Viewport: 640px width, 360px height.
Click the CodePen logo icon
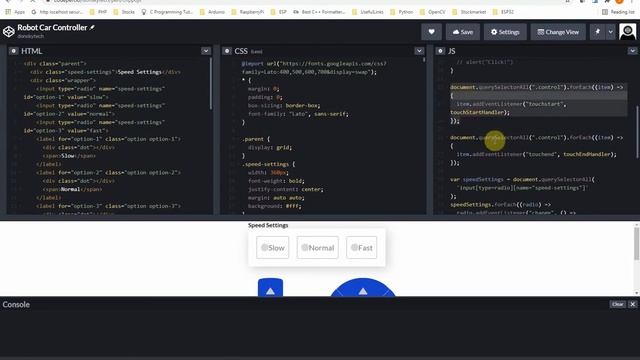tap(9, 31)
